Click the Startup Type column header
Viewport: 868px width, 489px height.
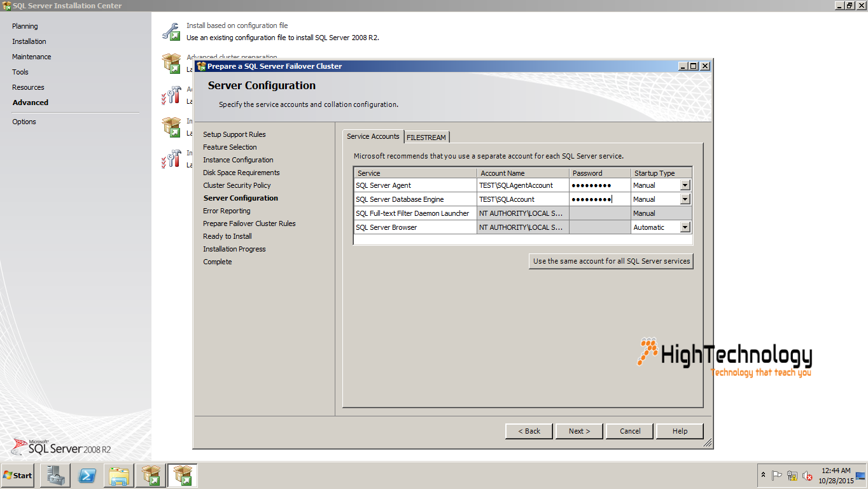(661, 173)
